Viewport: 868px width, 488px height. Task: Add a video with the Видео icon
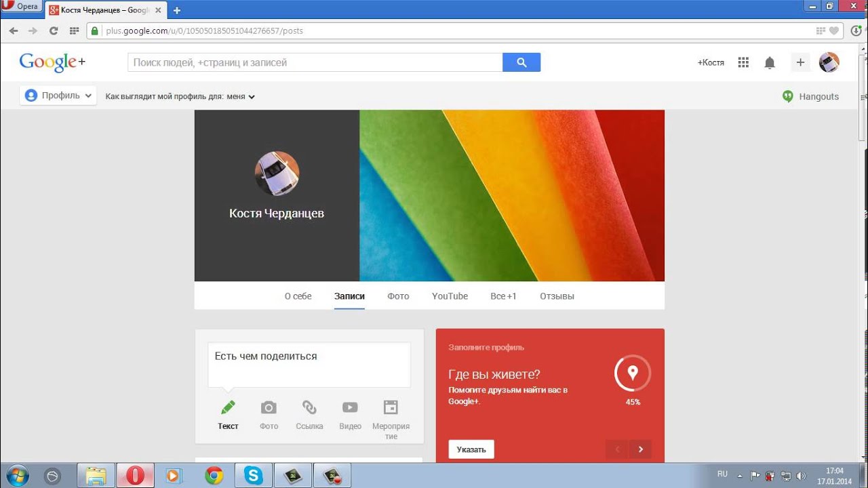[x=350, y=407]
